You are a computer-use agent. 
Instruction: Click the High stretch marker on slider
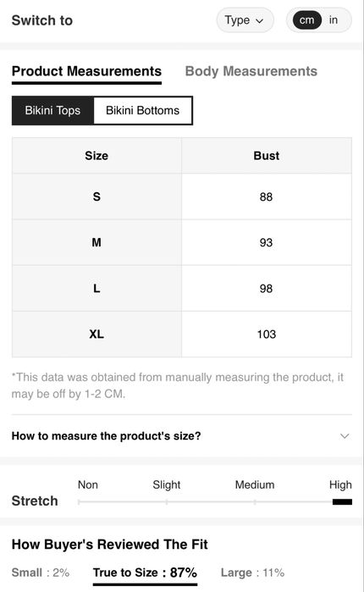pyautogui.click(x=342, y=501)
